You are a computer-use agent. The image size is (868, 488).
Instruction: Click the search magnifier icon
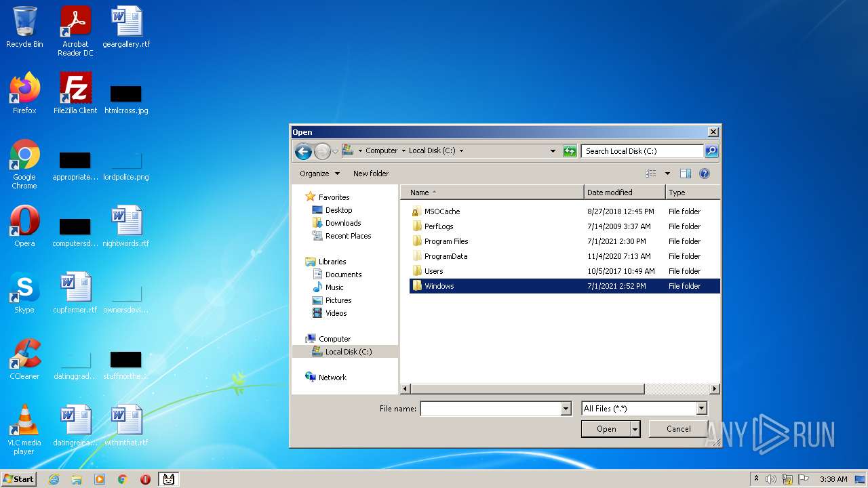pyautogui.click(x=711, y=151)
